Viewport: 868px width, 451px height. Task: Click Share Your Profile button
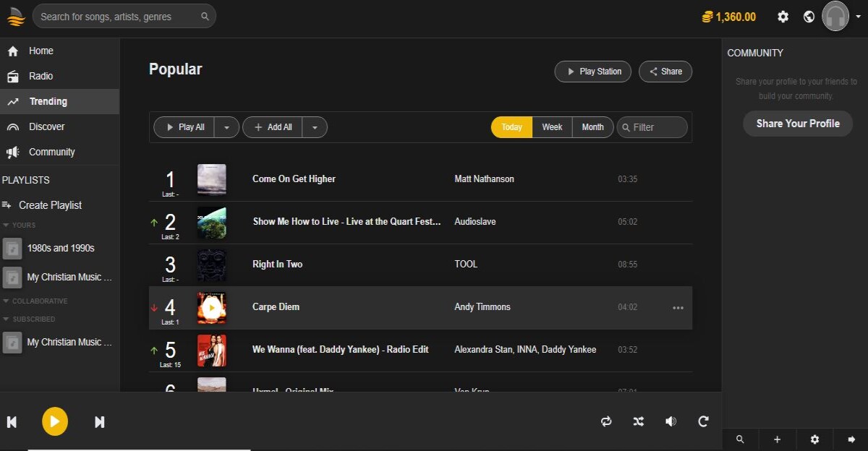point(798,124)
